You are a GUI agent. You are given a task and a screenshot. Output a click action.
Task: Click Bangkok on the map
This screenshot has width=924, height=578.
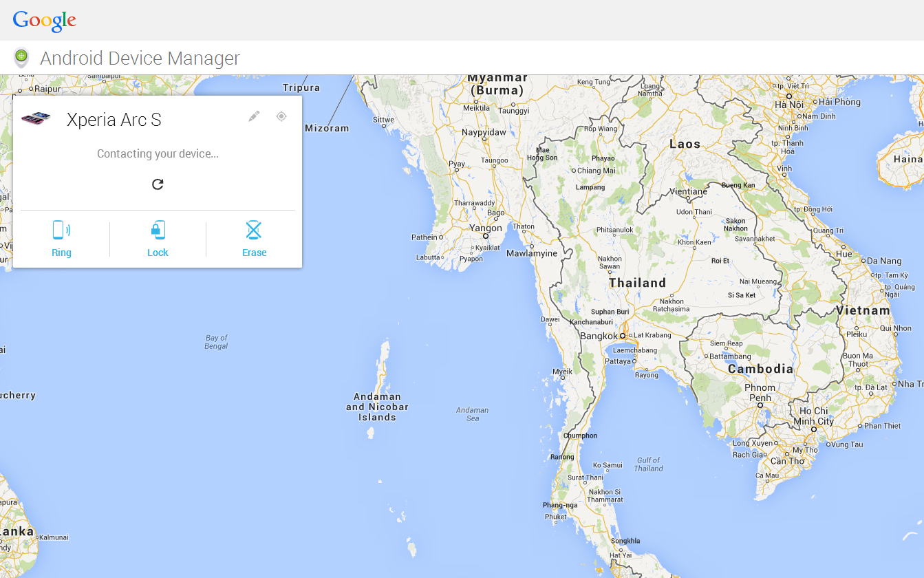pos(599,336)
